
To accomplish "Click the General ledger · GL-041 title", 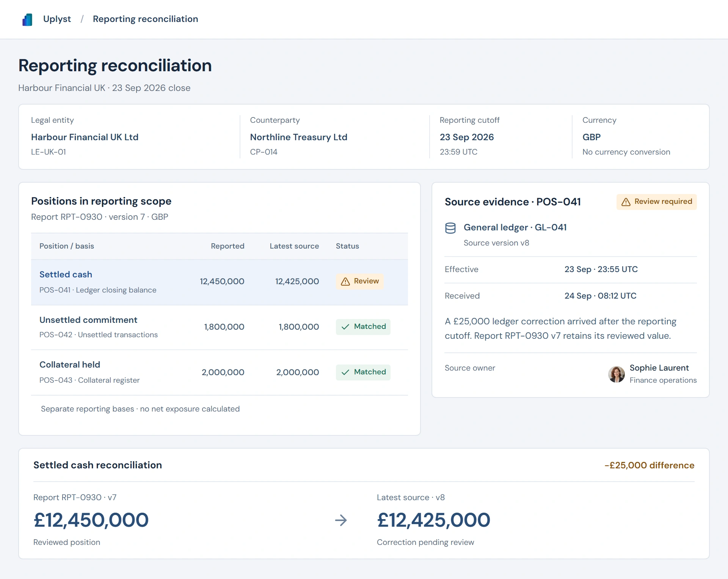I will point(515,227).
